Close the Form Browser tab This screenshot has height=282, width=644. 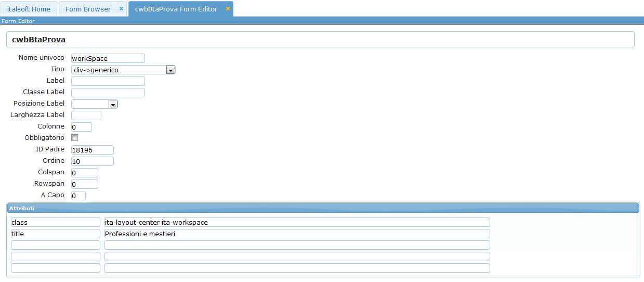pos(121,9)
